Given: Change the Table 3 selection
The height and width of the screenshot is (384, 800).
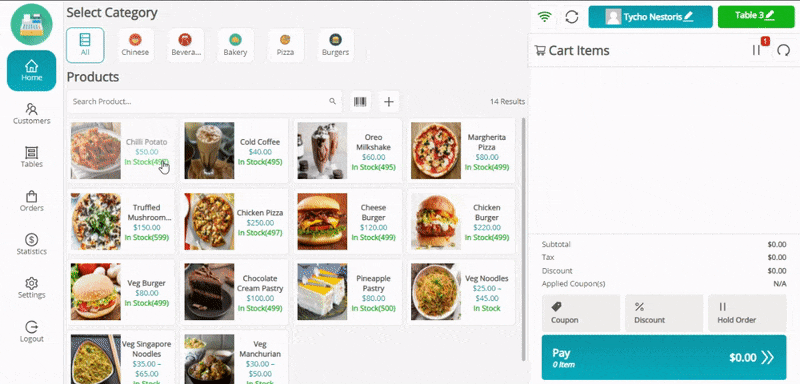Looking at the screenshot, I should [x=756, y=17].
